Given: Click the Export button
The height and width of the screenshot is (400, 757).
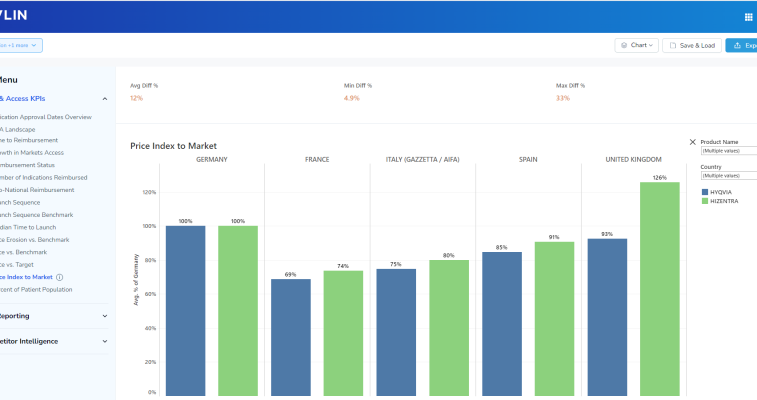Looking at the screenshot, I should click(741, 45).
